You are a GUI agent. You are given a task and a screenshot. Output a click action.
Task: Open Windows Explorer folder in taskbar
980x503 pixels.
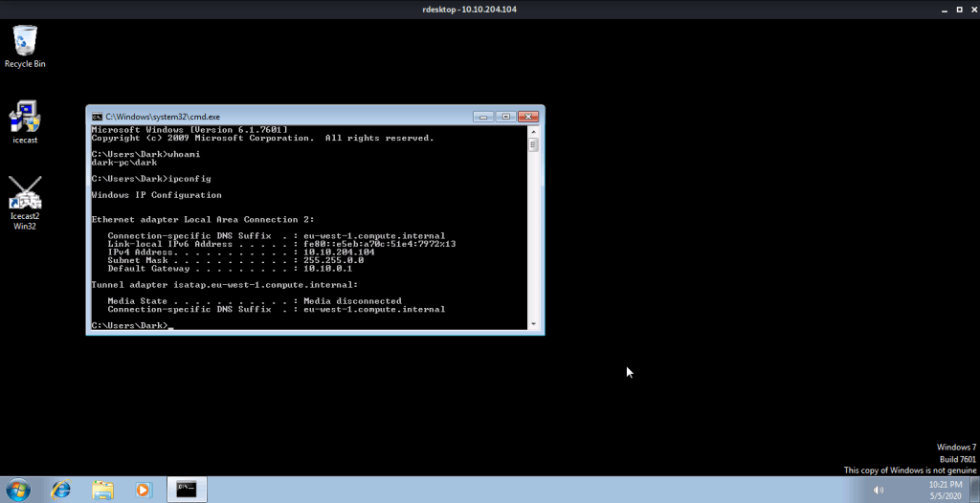[x=102, y=490]
